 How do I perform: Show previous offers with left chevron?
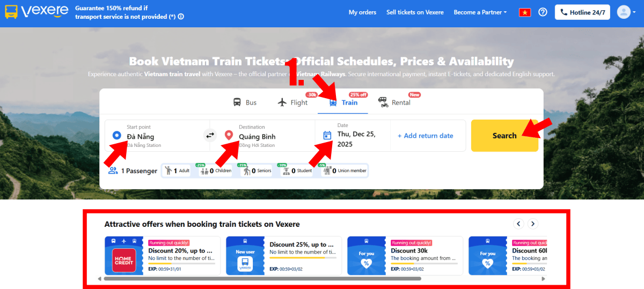[518, 224]
